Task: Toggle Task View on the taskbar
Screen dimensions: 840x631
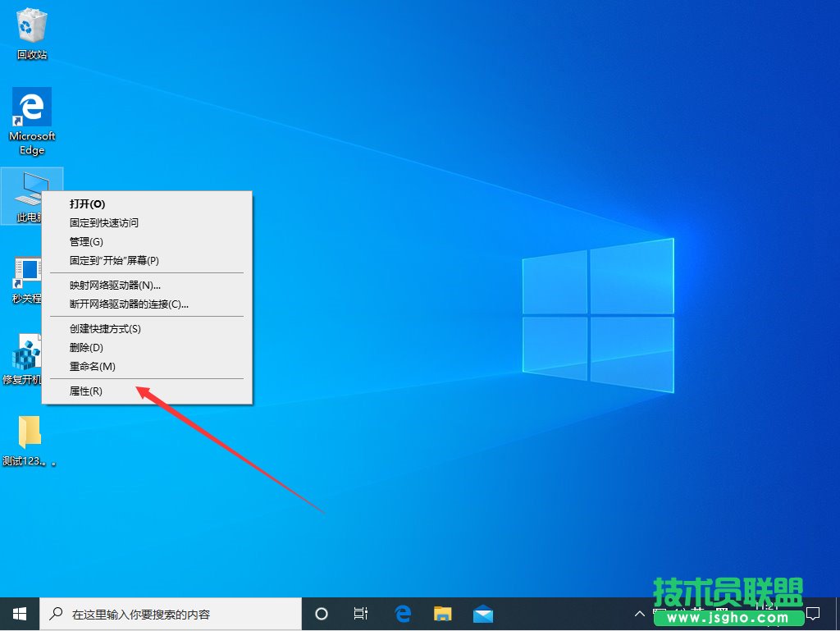Action: click(x=361, y=613)
